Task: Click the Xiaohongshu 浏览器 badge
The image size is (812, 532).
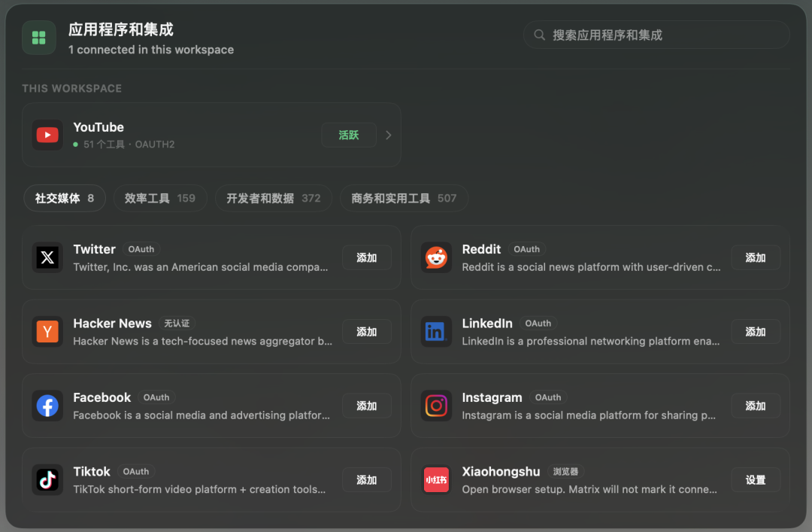Action: [565, 472]
